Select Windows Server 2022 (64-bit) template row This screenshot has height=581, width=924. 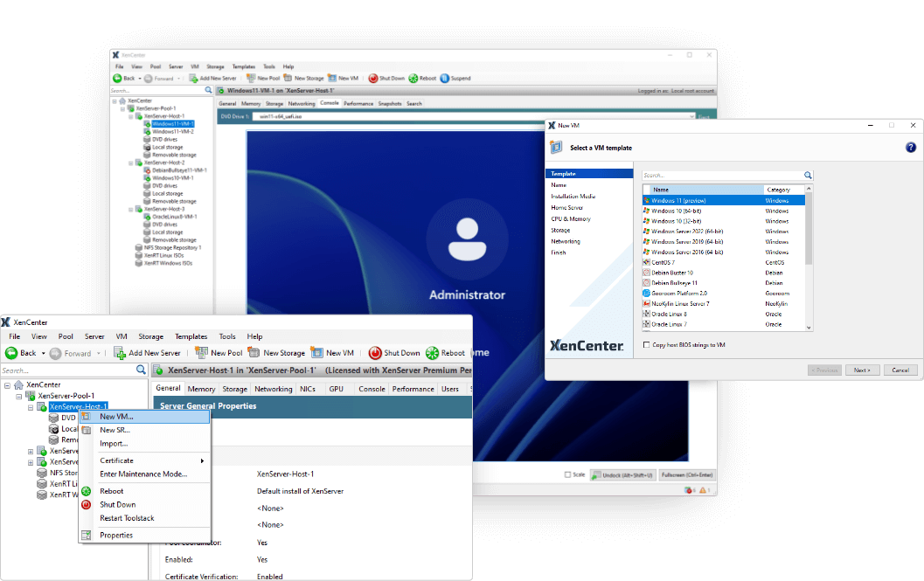click(724, 232)
